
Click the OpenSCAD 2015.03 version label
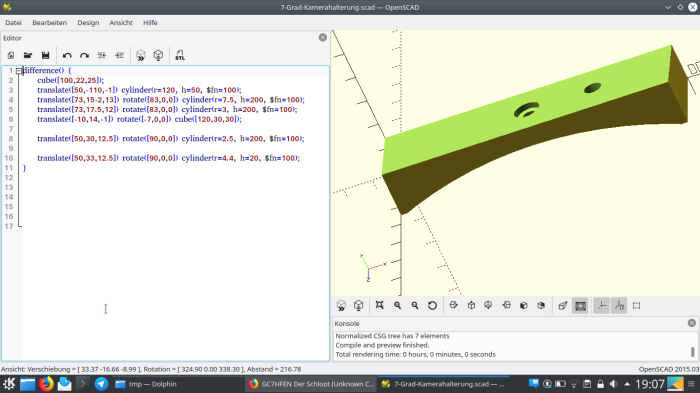669,369
